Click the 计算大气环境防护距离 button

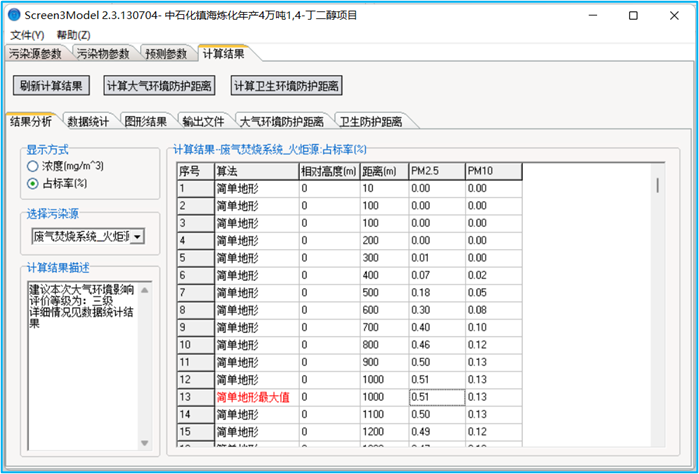coord(159,86)
